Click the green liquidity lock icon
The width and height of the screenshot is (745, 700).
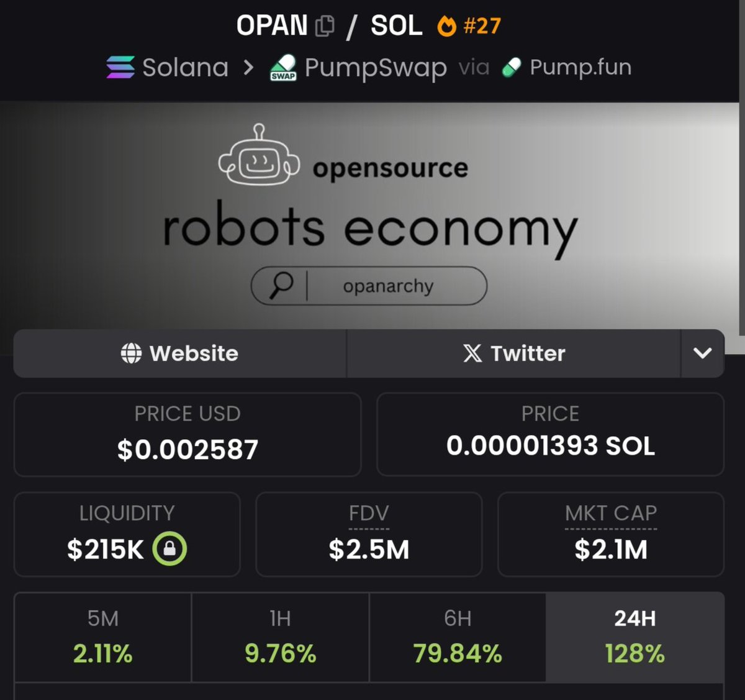point(170,549)
